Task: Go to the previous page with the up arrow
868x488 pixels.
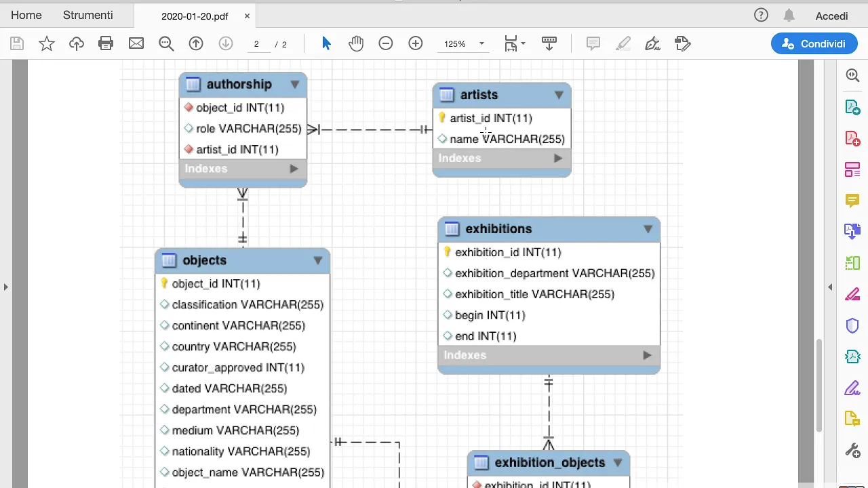Action: tap(196, 44)
